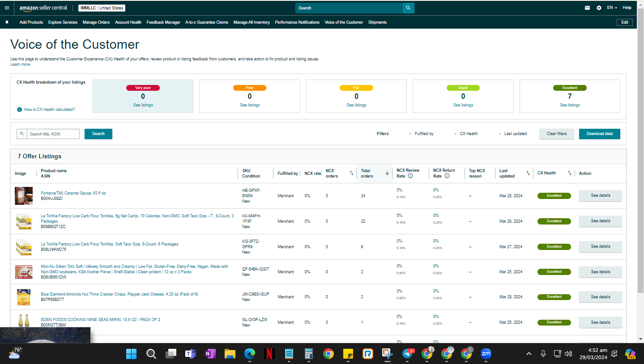
Task: Click the info icon beside CX Health calculated
Action: (20, 110)
